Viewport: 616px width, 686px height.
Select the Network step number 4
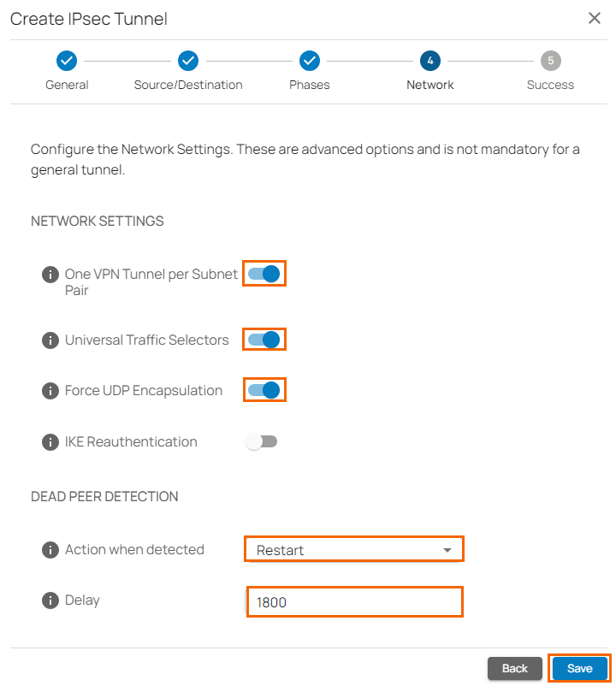point(430,61)
